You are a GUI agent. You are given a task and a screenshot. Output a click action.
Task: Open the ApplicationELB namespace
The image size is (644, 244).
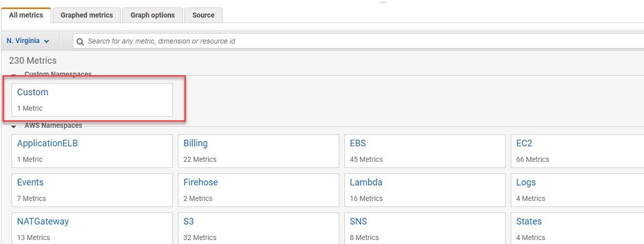pos(47,144)
